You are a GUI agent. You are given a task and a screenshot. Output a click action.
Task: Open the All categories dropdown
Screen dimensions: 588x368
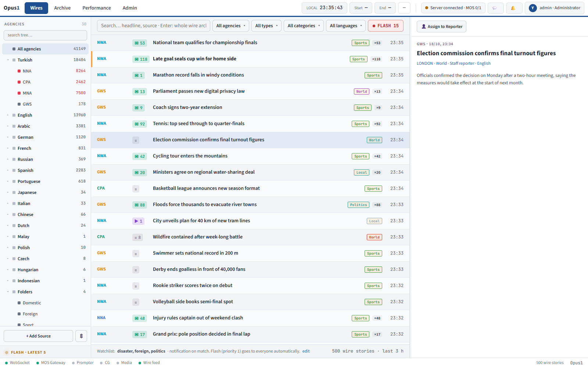coord(304,26)
